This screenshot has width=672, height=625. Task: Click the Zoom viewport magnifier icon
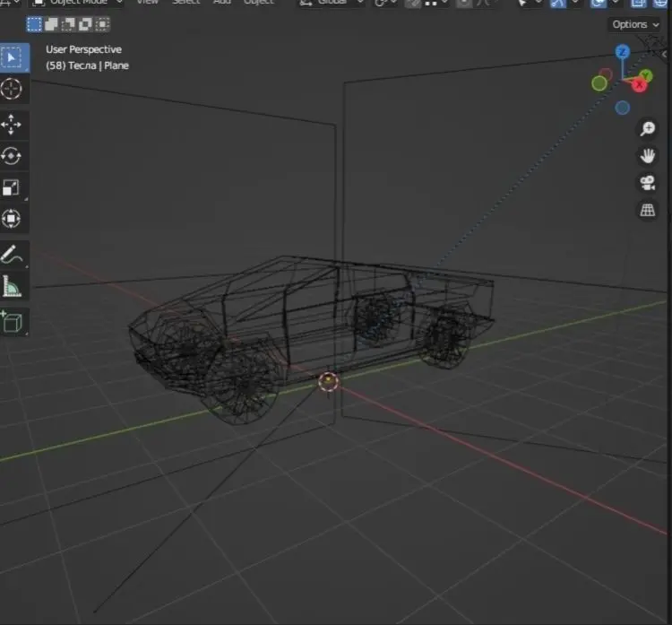point(648,128)
